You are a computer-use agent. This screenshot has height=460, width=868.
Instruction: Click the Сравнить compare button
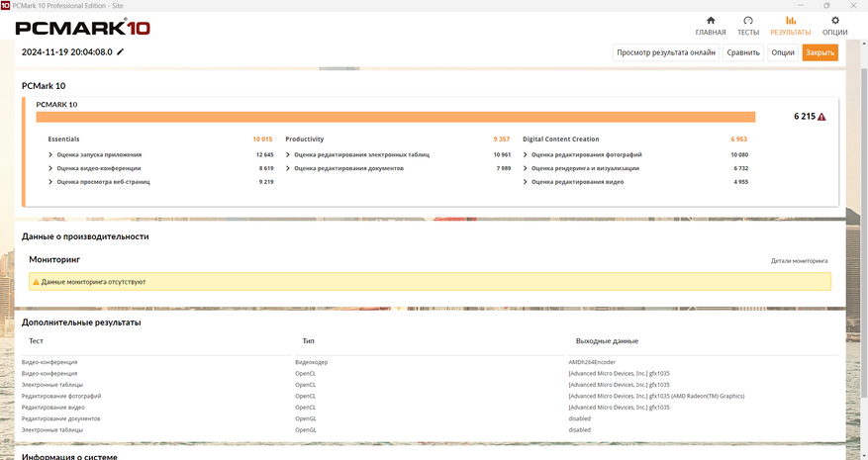(743, 52)
